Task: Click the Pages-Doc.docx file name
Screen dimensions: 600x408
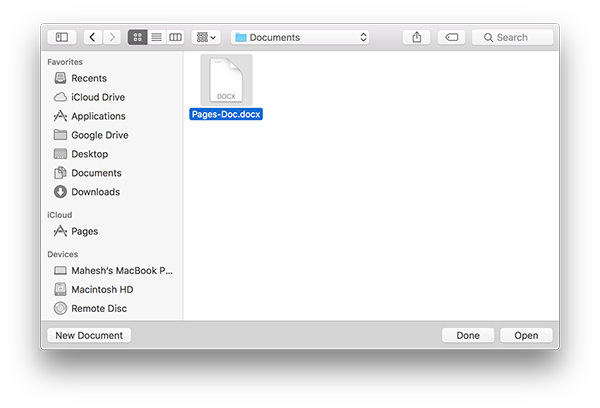Action: pos(226,114)
